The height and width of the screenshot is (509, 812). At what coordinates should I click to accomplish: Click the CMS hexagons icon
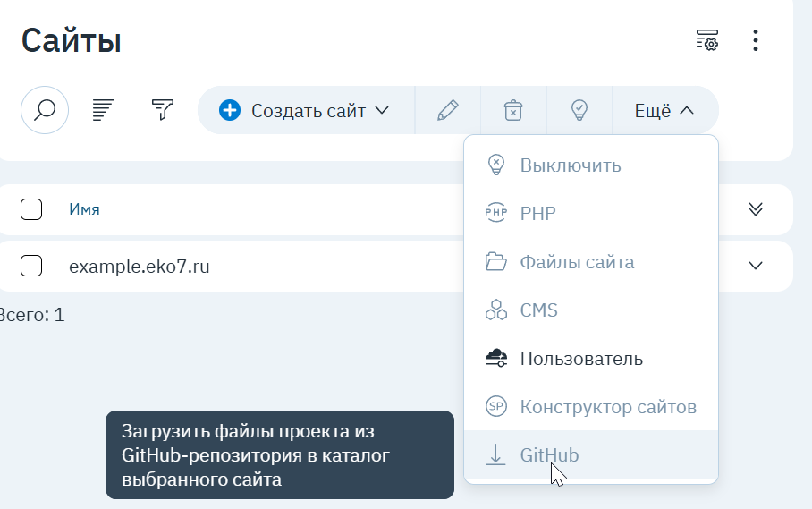496,310
